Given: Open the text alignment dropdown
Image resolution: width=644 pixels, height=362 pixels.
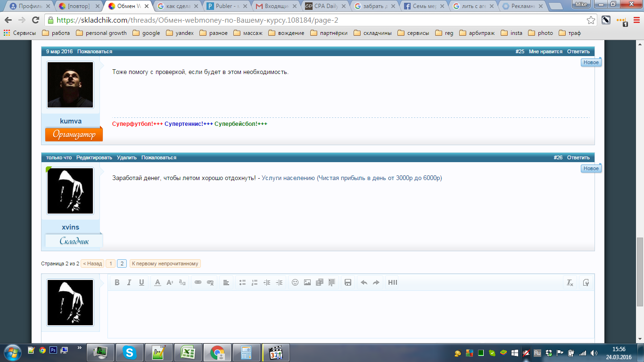Looking at the screenshot, I should pos(226,282).
